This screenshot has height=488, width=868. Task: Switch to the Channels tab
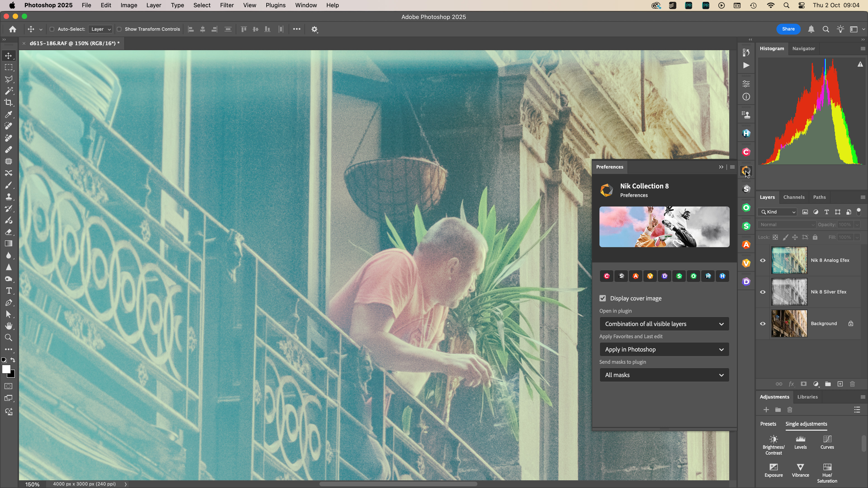click(x=794, y=197)
